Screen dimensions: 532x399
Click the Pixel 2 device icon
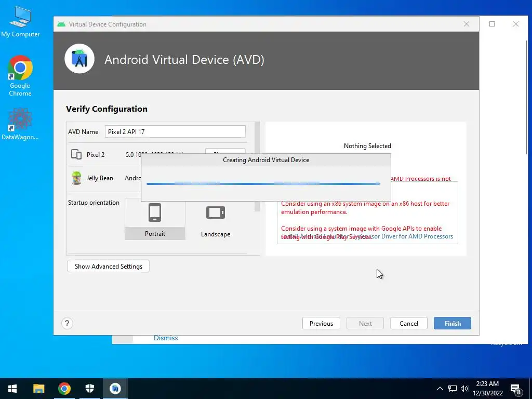point(76,154)
